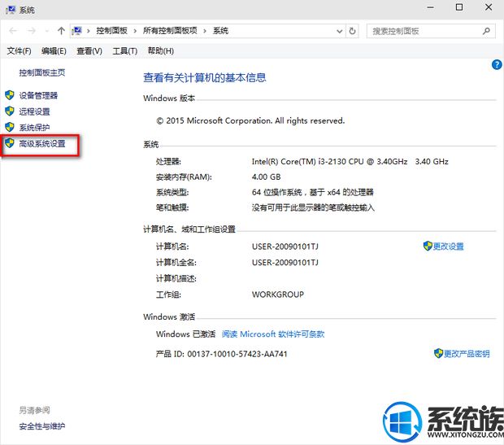504x445 pixels.
Task: Click the system window title bar icon
Action: click(x=11, y=9)
